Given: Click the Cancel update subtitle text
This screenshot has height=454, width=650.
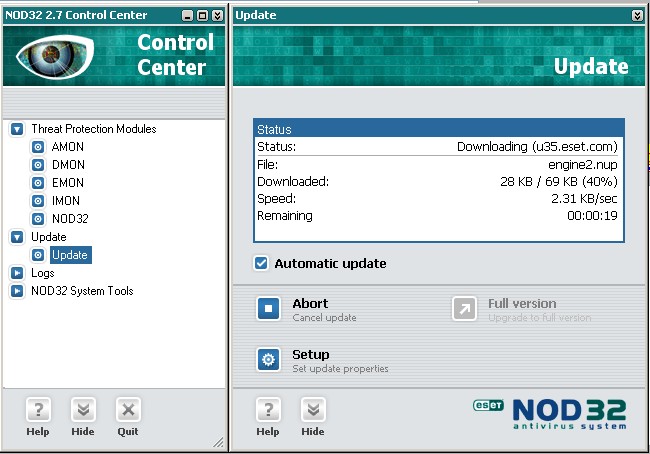Looking at the screenshot, I should coord(324,318).
